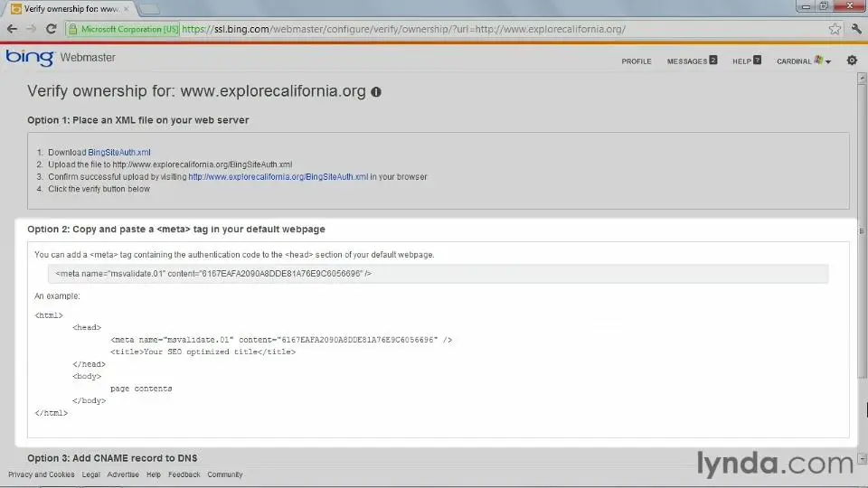Image resolution: width=868 pixels, height=488 pixels.
Task: Open the PROFILE menu item
Action: (636, 61)
